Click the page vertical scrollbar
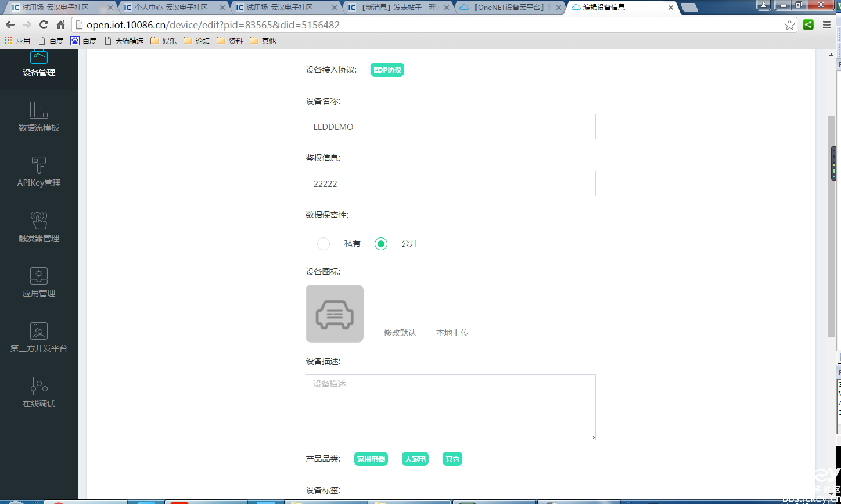Image resolution: width=841 pixels, height=504 pixels. pyautogui.click(x=831, y=226)
